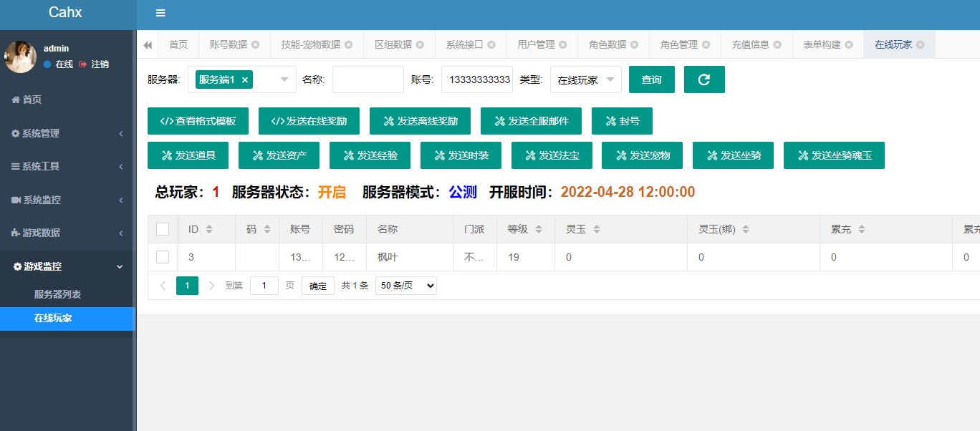Check the checkbox for row ID 3
The width and height of the screenshot is (980, 431).
pos(163,257)
